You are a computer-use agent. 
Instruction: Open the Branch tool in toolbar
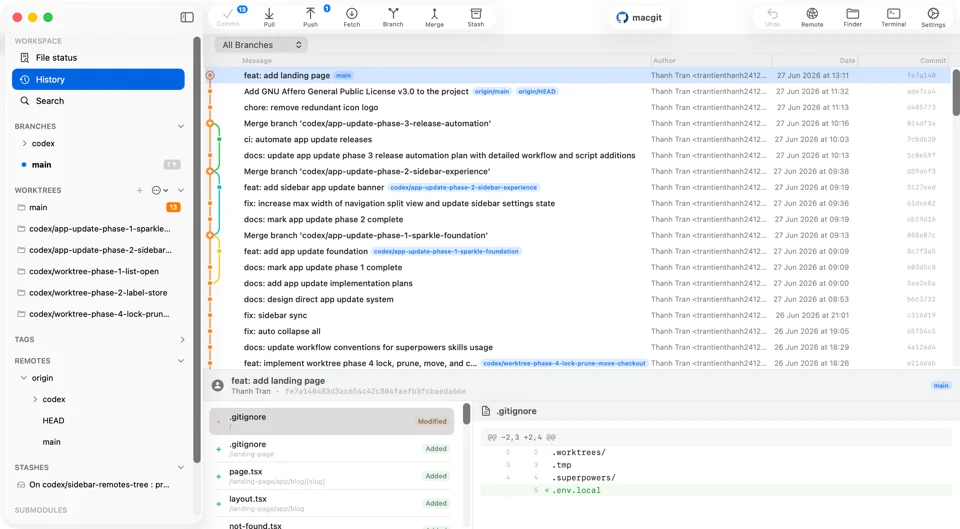tap(393, 17)
